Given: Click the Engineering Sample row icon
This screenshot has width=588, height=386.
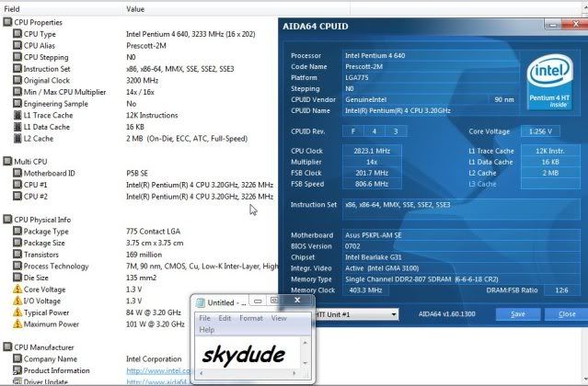Looking at the screenshot, I should coord(17,103).
